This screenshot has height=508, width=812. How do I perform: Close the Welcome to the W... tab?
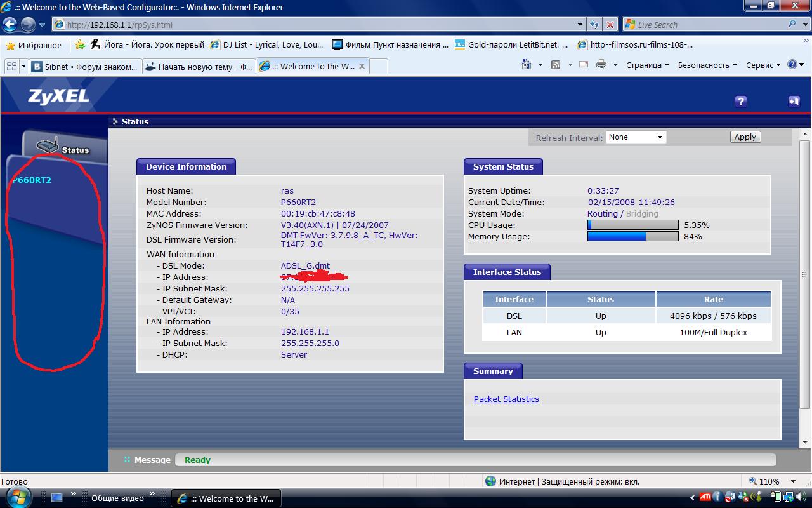[x=362, y=66]
